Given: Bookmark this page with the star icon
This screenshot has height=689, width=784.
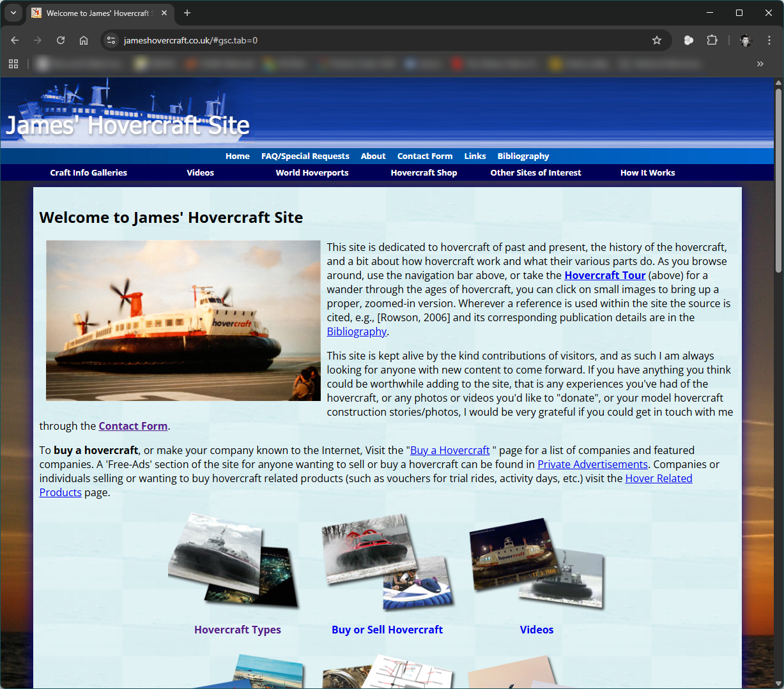Looking at the screenshot, I should [657, 40].
